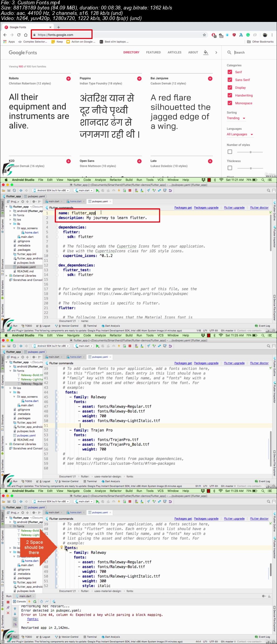Image resolution: width=277 pixels, height=644 pixels.
Task: Open Google Fonts background color picker icon
Action: coord(206,52)
